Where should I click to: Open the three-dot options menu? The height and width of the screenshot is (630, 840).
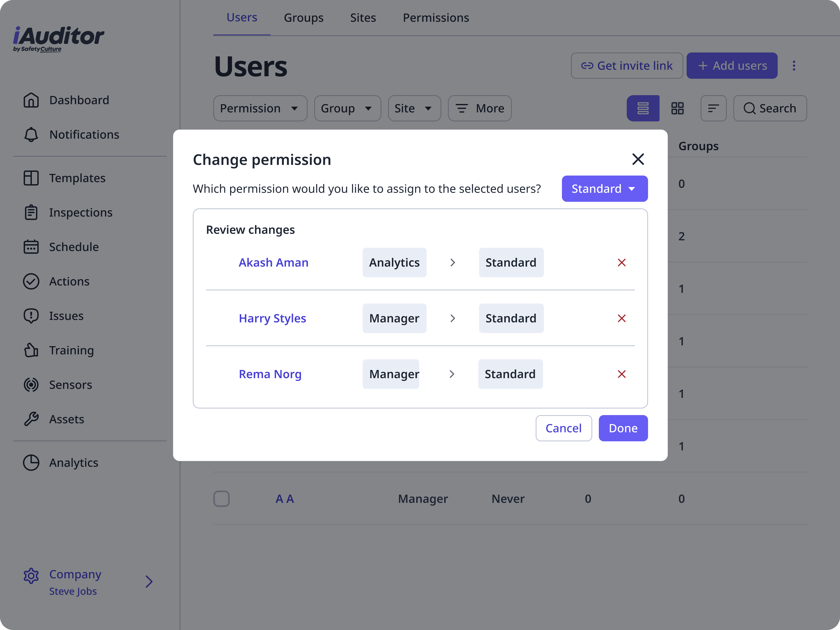794,66
